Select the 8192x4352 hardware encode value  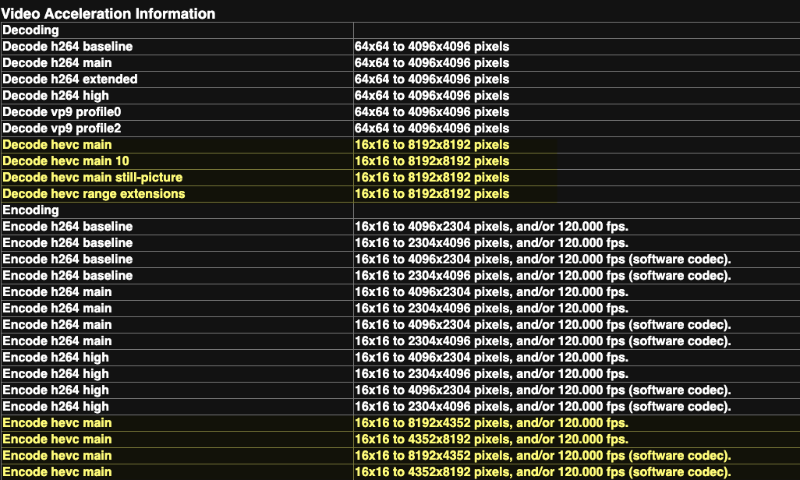(491, 423)
